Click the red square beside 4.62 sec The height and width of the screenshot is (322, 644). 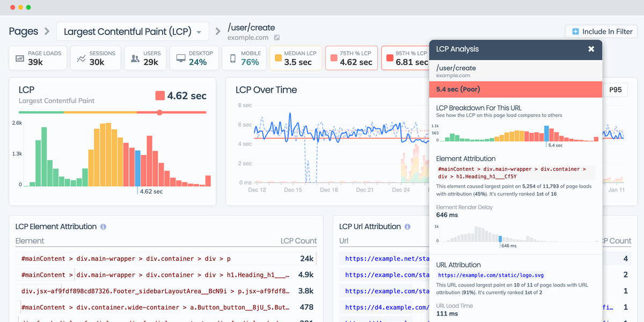click(160, 96)
